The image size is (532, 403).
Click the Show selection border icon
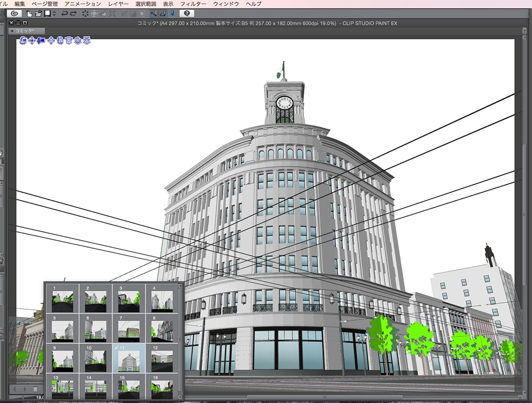[142, 14]
